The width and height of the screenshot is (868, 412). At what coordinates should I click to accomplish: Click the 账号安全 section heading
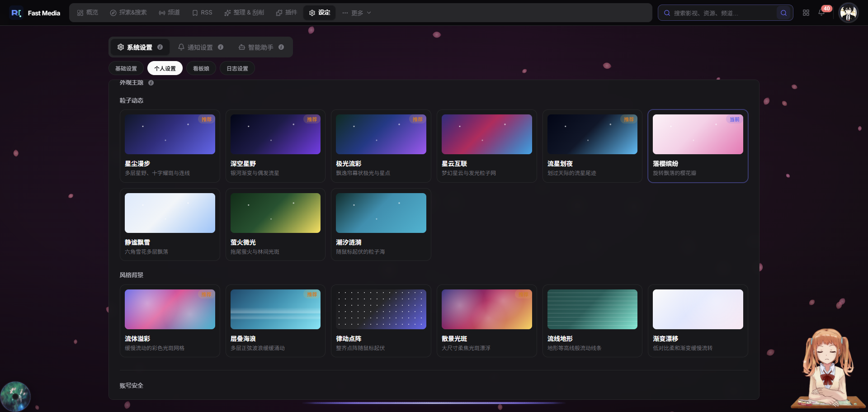(132, 386)
